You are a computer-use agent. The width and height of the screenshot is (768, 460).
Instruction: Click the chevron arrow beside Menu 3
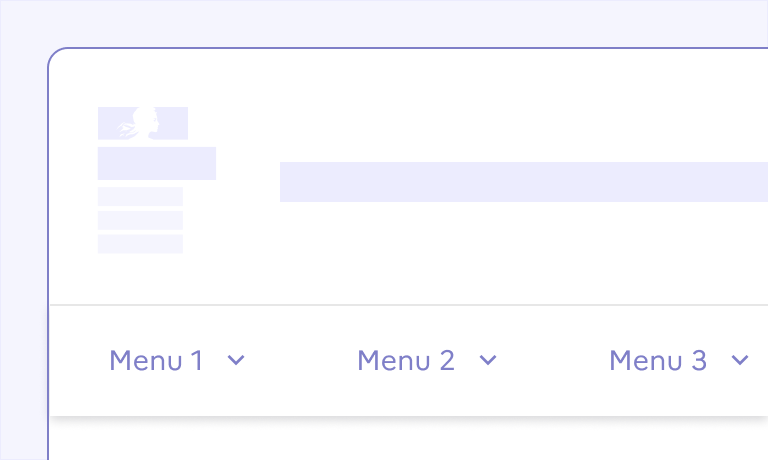740,360
